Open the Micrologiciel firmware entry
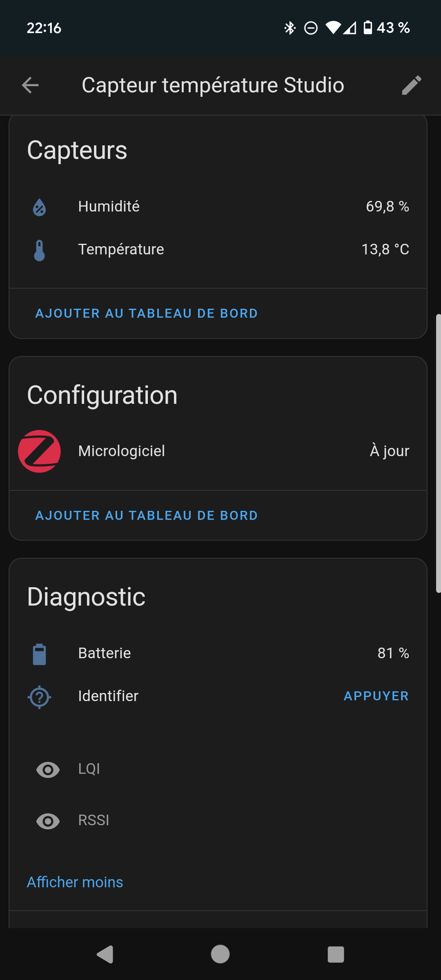Image resolution: width=441 pixels, height=980 pixels. click(122, 451)
